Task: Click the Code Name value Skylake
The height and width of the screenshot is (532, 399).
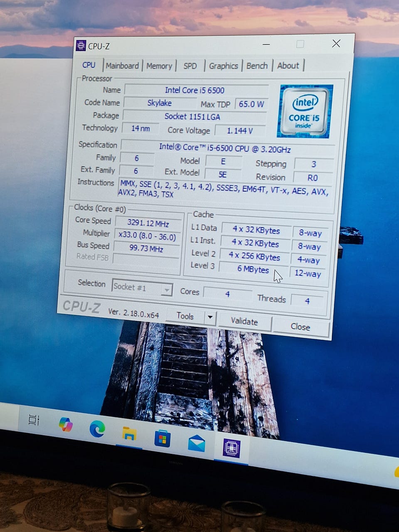Action: (160, 103)
